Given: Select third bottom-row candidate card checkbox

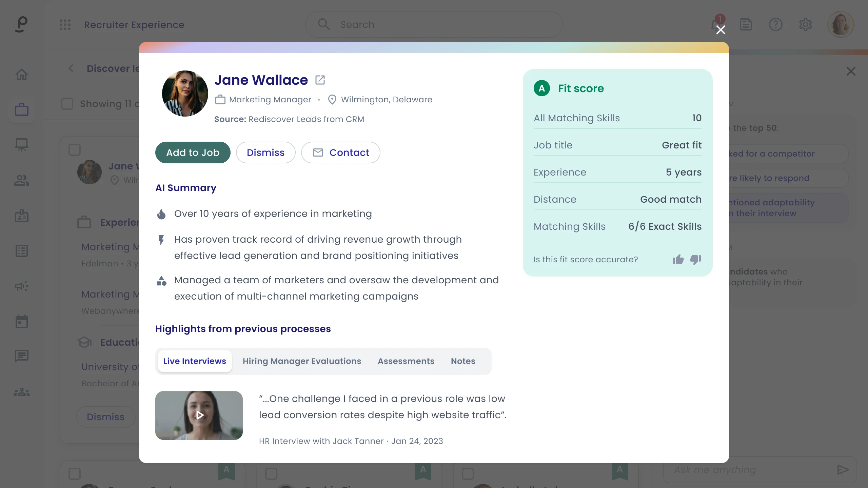Looking at the screenshot, I should click(x=468, y=474).
